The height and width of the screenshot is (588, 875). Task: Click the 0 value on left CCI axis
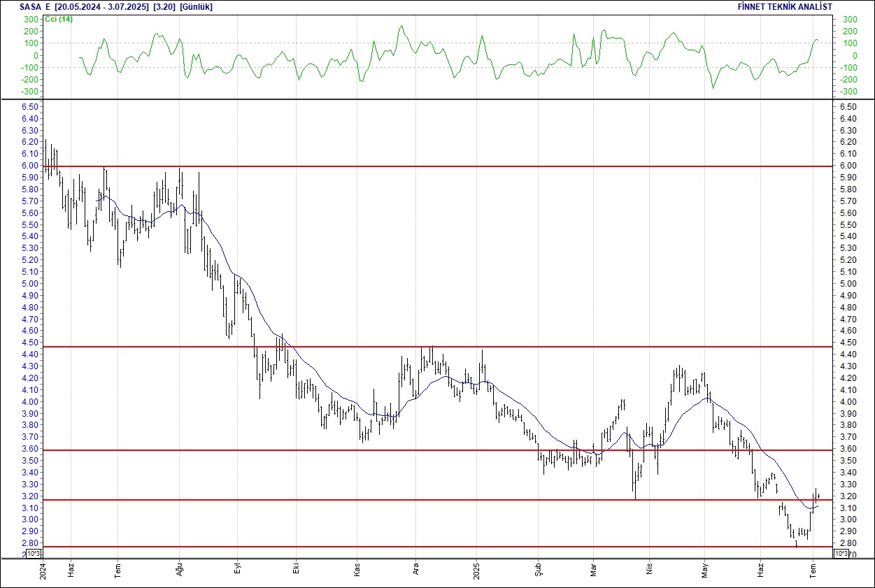(x=36, y=55)
